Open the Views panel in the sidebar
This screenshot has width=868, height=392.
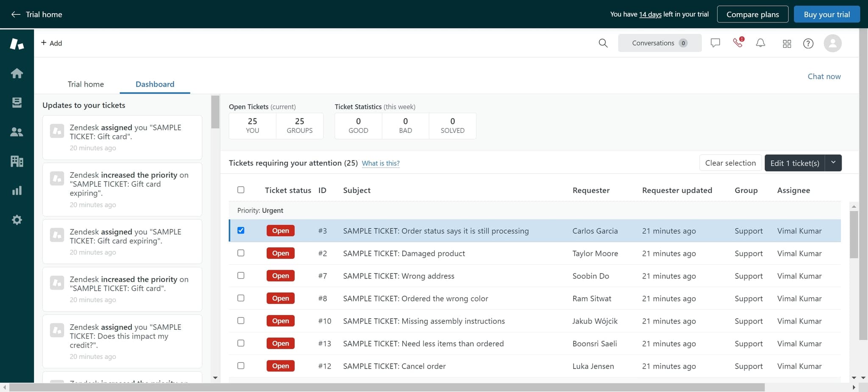pyautogui.click(x=17, y=102)
